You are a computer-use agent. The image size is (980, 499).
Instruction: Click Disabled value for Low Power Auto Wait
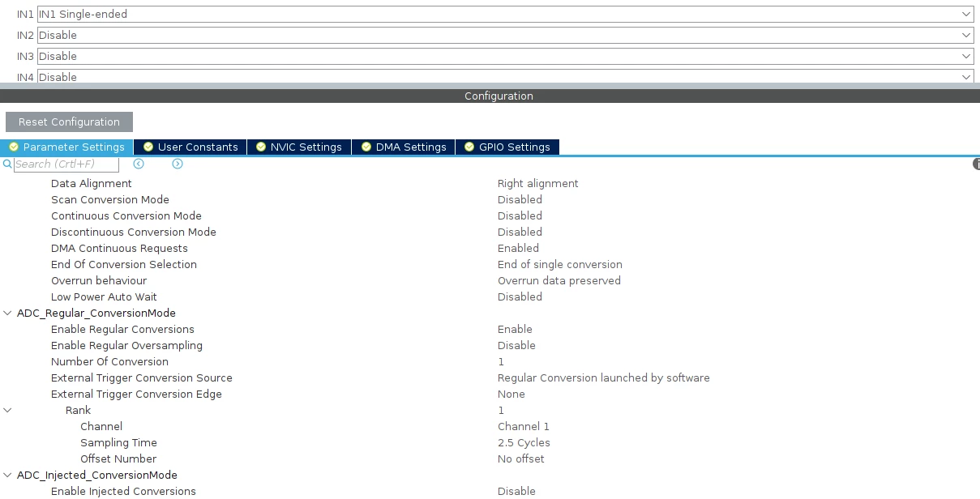(x=520, y=296)
